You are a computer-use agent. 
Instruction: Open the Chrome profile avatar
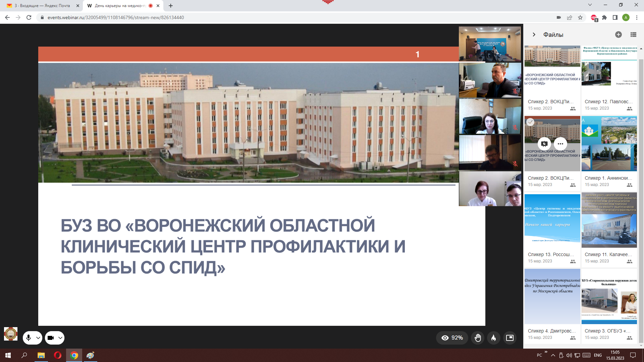626,17
